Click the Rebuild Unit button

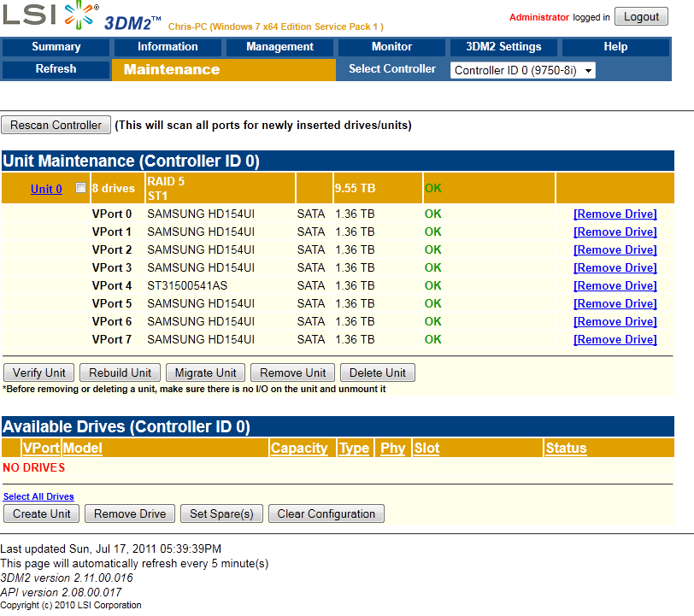click(120, 373)
